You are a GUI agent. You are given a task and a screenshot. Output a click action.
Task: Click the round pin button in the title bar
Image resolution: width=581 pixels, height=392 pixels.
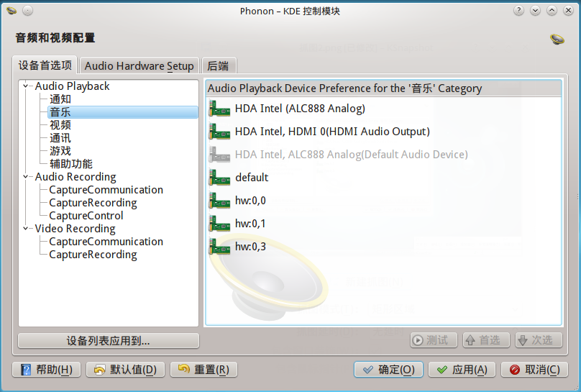27,11
